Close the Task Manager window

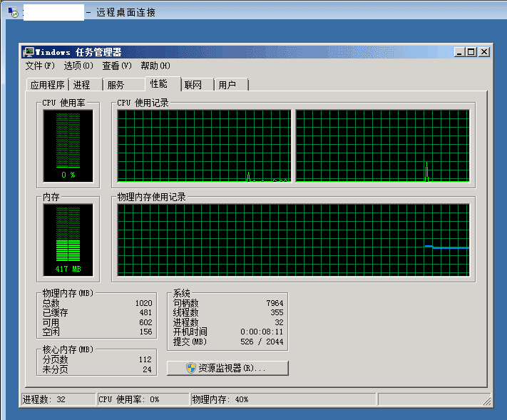(x=484, y=52)
